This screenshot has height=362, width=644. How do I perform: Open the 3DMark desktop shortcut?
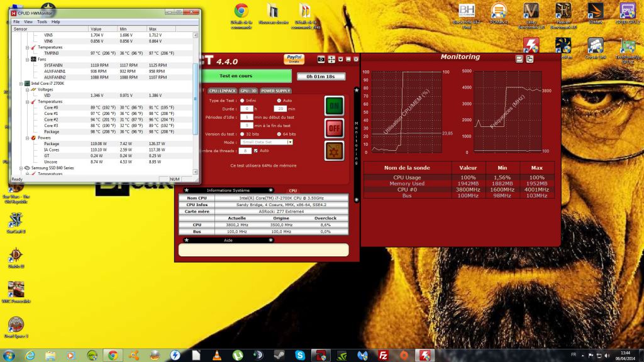pyautogui.click(x=596, y=14)
